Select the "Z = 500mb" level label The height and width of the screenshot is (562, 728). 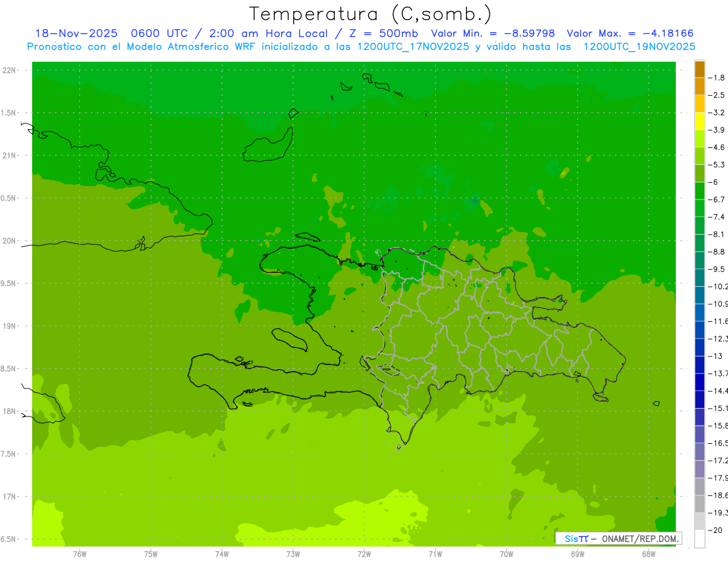click(x=380, y=34)
